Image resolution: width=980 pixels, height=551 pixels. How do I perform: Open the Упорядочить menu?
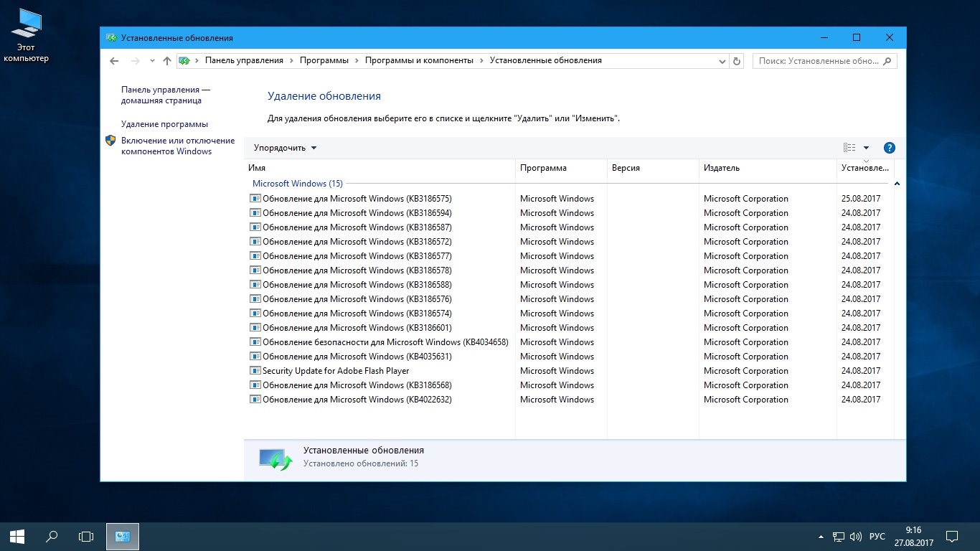(285, 148)
